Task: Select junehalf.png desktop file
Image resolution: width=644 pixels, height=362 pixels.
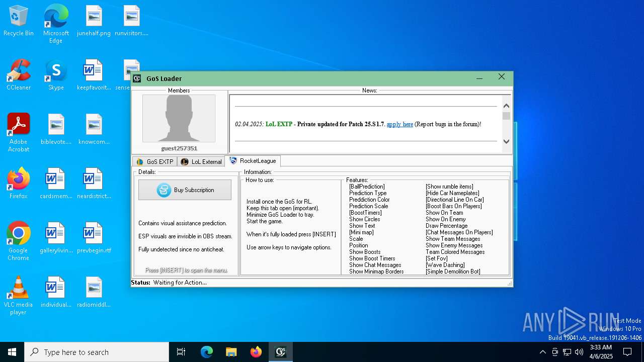Action: 94,21
